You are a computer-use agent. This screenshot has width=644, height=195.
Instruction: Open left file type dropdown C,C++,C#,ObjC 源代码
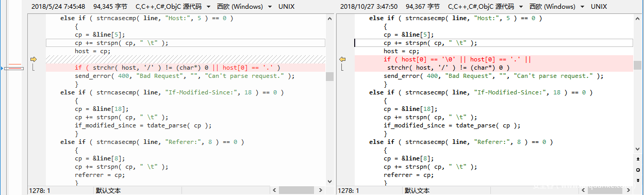tap(173, 7)
